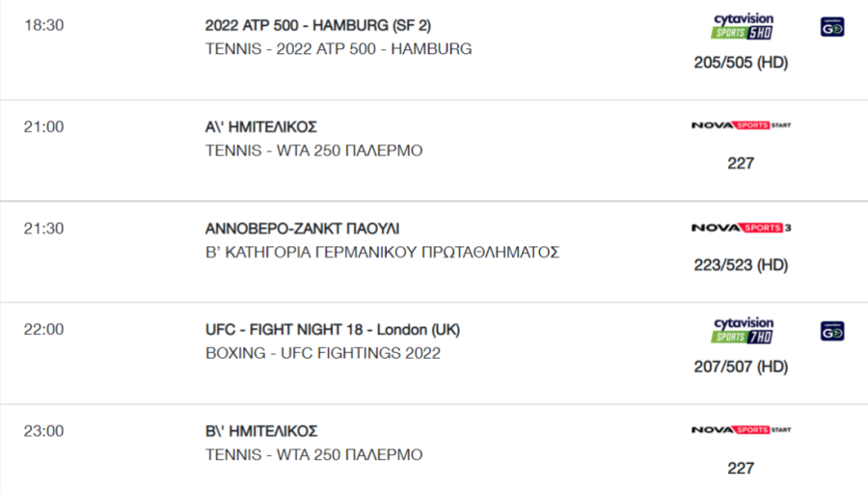
Task: Click channel number 223/523 (HD)
Action: 741,265
